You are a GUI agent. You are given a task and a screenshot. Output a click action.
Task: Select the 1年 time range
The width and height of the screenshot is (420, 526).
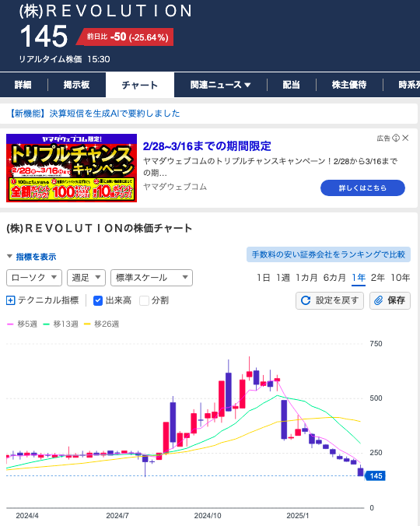[x=359, y=278]
